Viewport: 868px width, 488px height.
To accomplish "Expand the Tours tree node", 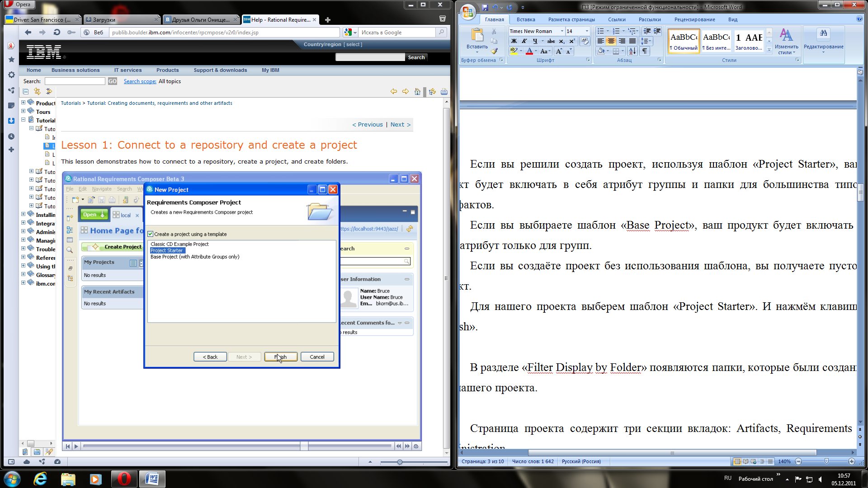I will pos(24,111).
